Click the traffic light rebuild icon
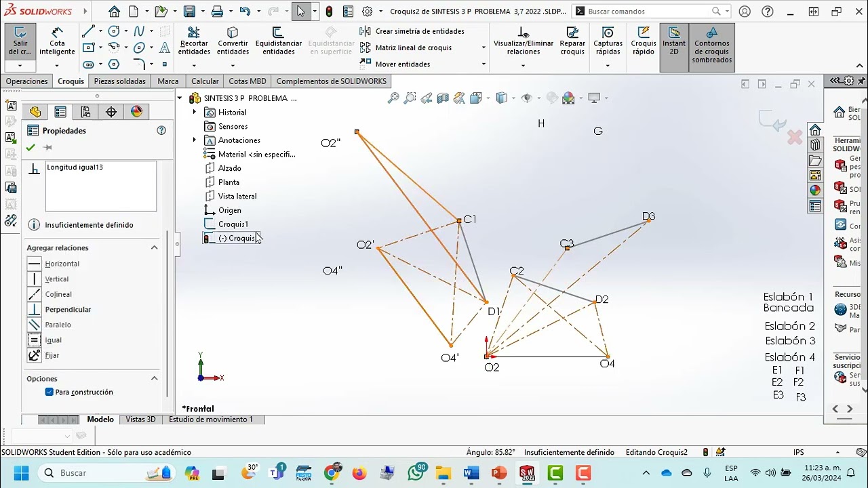The width and height of the screenshot is (868, 488). click(x=329, y=12)
